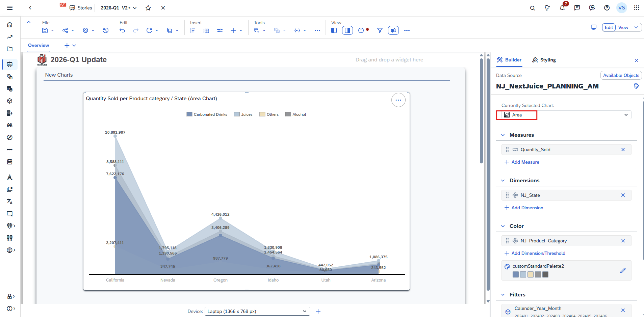Click the Undo arrow in Edit group

pyautogui.click(x=122, y=30)
